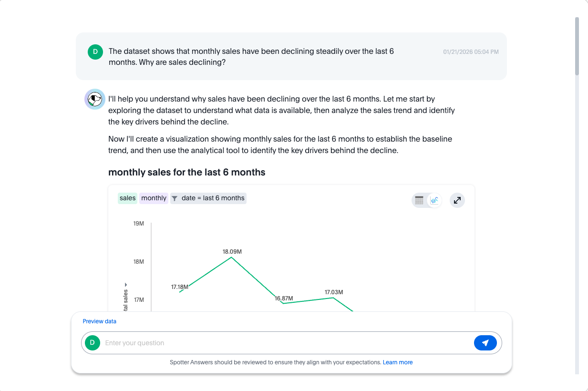The image size is (588, 391).
Task: Open the Preview data link
Action: pyautogui.click(x=99, y=321)
